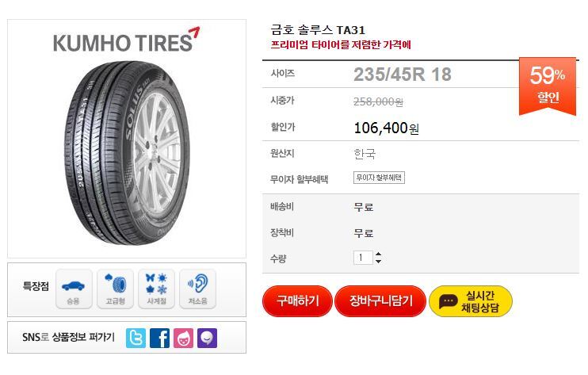Click the KUMHO TIRES logo
Image resolution: width=588 pixels, height=375 pixels.
(x=126, y=40)
